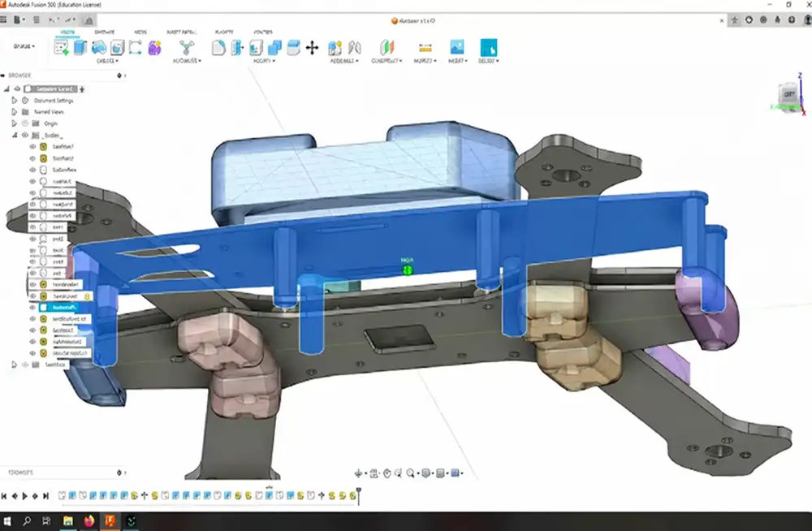
Task: Switch to the Mesh tab
Action: (x=140, y=32)
